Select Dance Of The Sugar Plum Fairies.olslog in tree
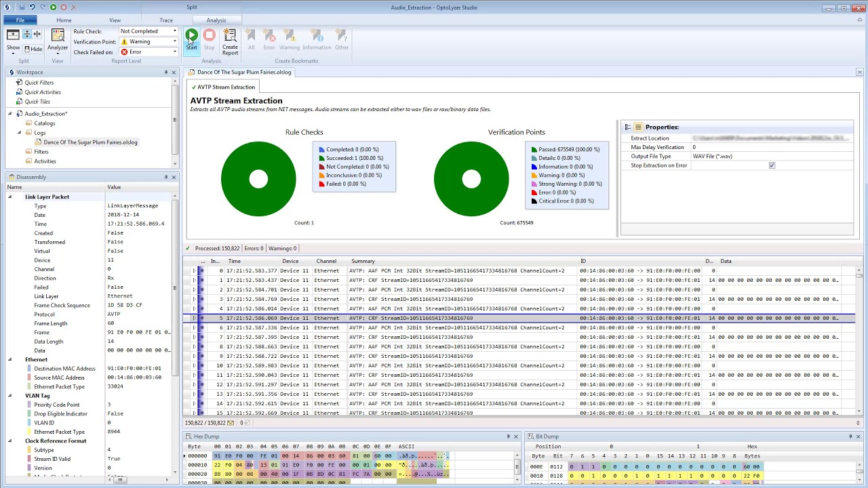The width and height of the screenshot is (868, 488). click(x=90, y=142)
